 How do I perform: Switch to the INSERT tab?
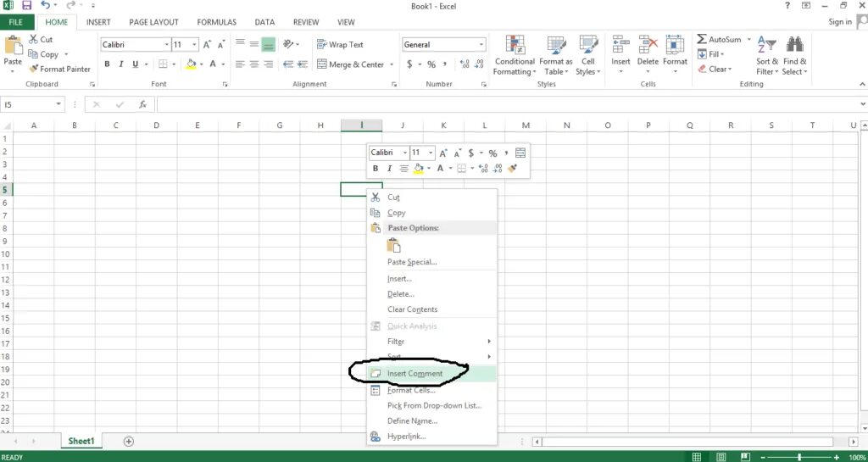[x=98, y=22]
